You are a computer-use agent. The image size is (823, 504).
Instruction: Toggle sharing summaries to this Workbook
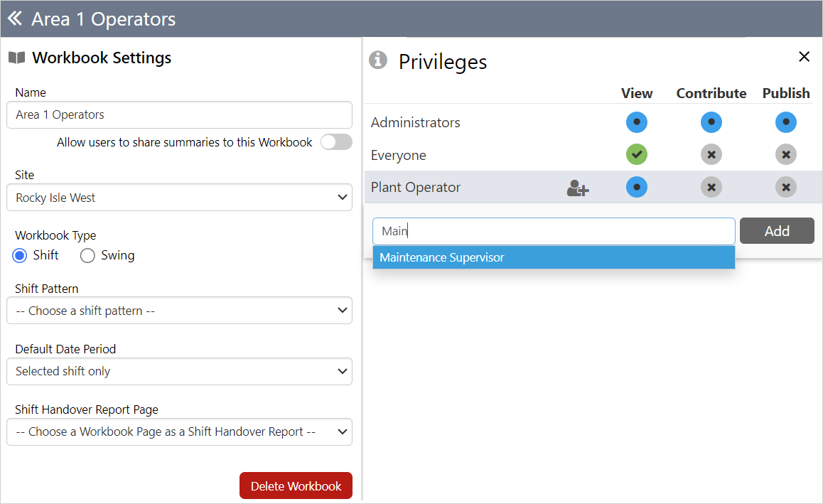[x=336, y=142]
